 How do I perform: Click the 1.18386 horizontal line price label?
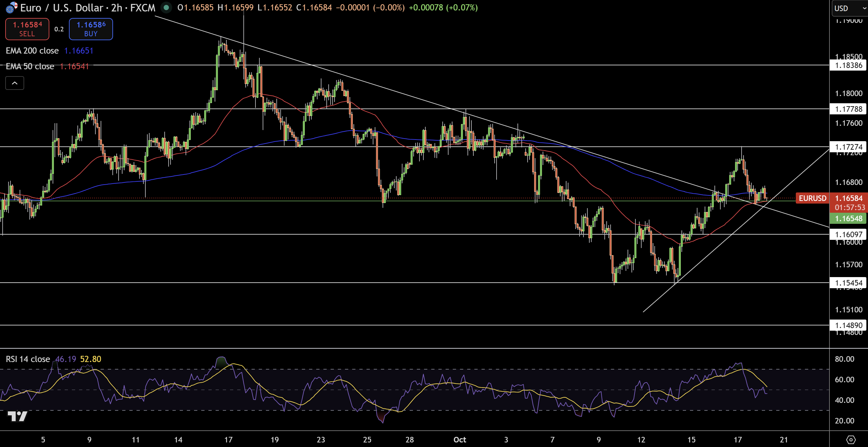[848, 65]
